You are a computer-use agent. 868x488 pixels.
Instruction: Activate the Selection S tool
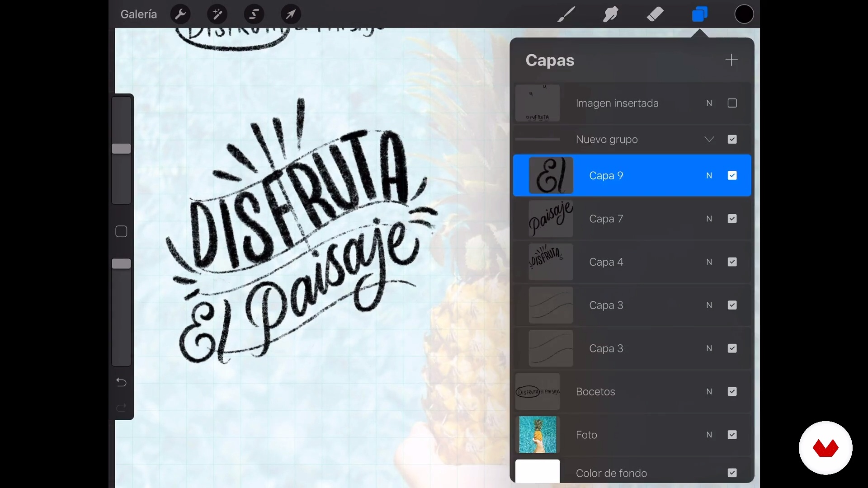click(x=254, y=14)
